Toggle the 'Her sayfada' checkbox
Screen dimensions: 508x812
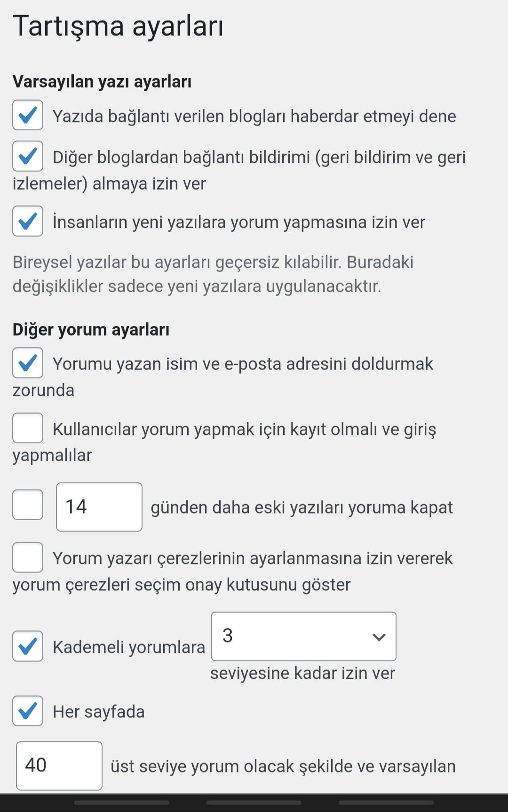pyautogui.click(x=28, y=711)
